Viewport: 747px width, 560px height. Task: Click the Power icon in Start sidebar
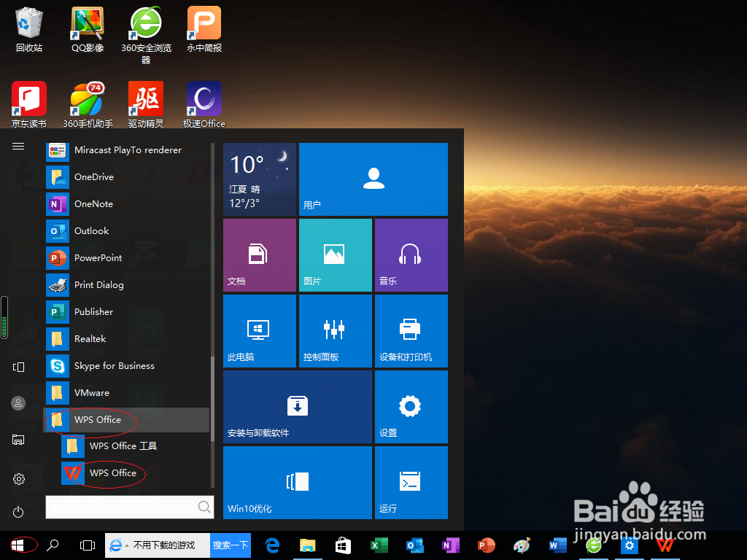18,512
